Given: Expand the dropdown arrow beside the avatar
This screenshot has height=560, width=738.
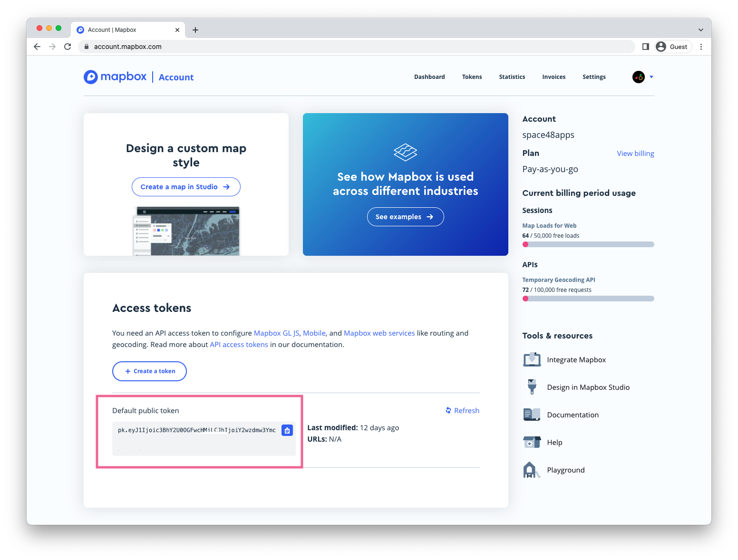Looking at the screenshot, I should 651,77.
